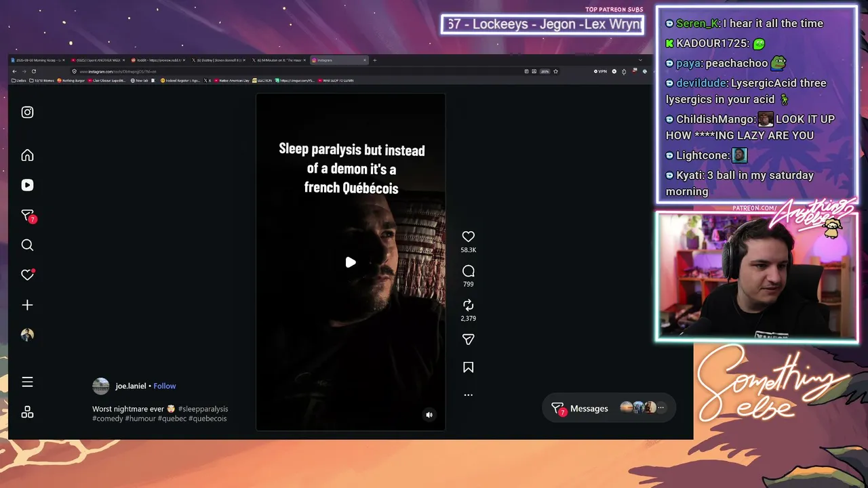
Task: Open the Native American Day bookmark
Action: coord(232,81)
